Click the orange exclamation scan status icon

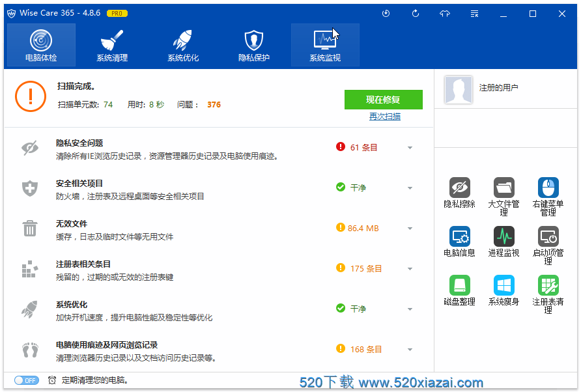31,96
